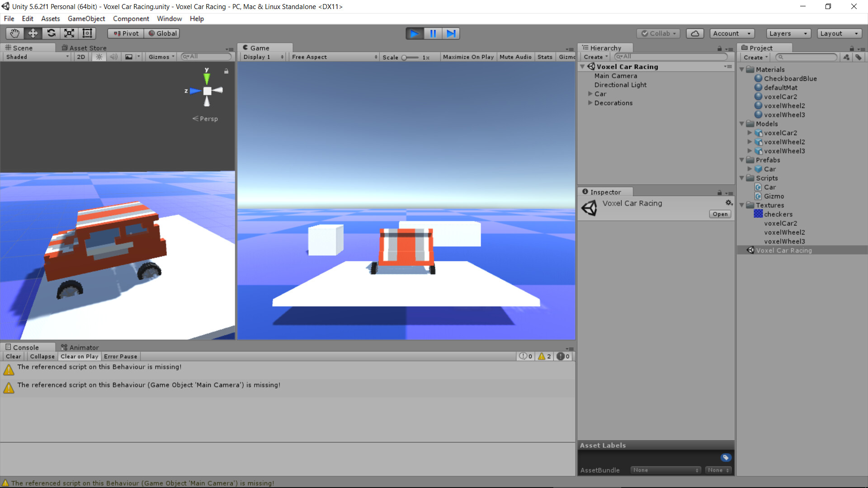This screenshot has width=868, height=488.
Task: Click the Open button in Inspector
Action: pos(720,214)
